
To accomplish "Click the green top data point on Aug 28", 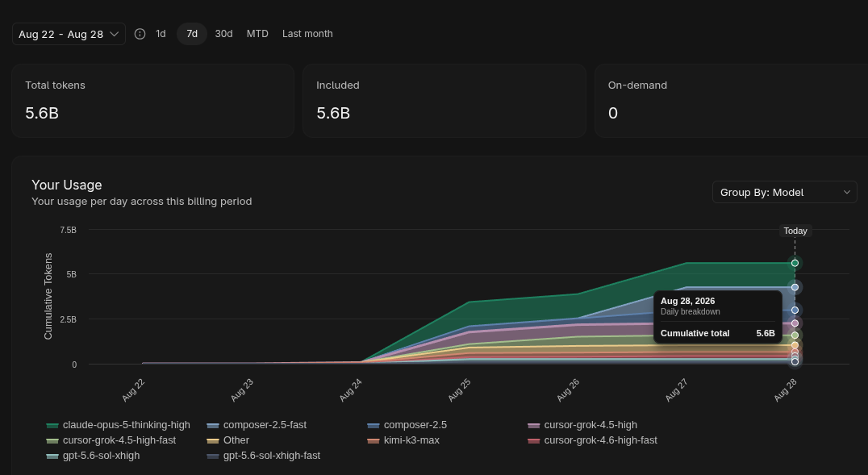I will [795, 263].
